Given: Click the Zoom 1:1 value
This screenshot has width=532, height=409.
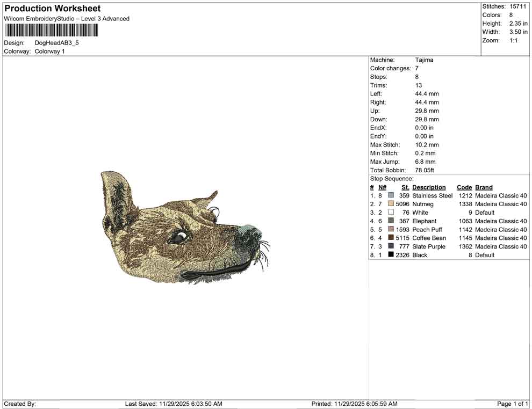Looking at the screenshot, I should point(514,40).
